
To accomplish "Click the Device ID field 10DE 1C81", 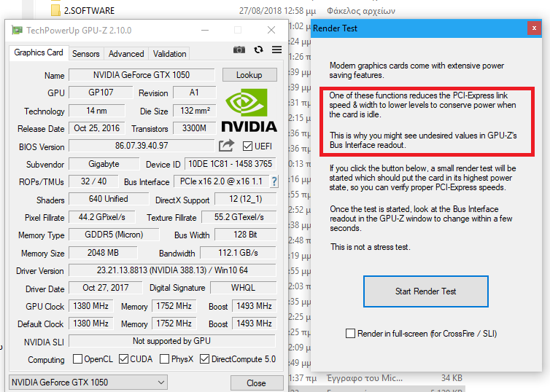I will (231, 164).
